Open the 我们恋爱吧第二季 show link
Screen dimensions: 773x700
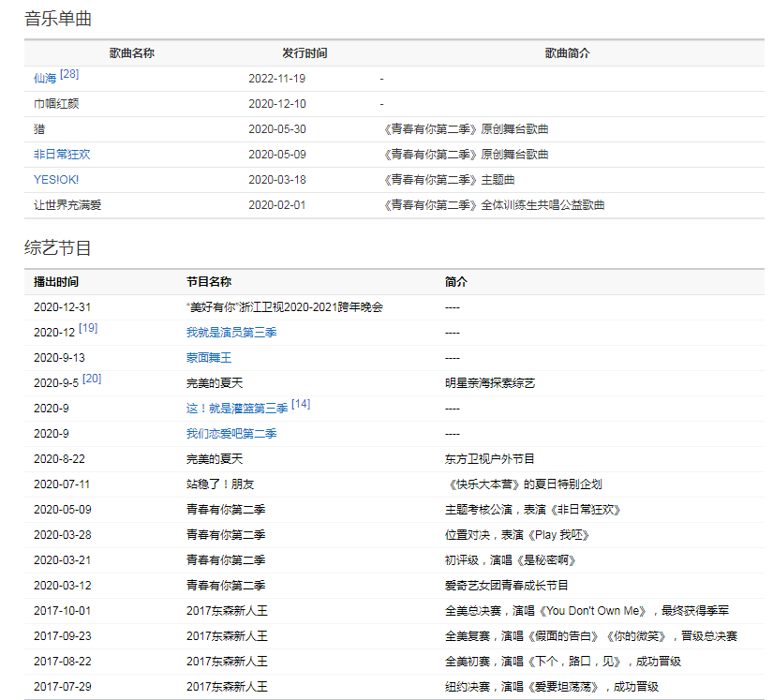point(231,434)
